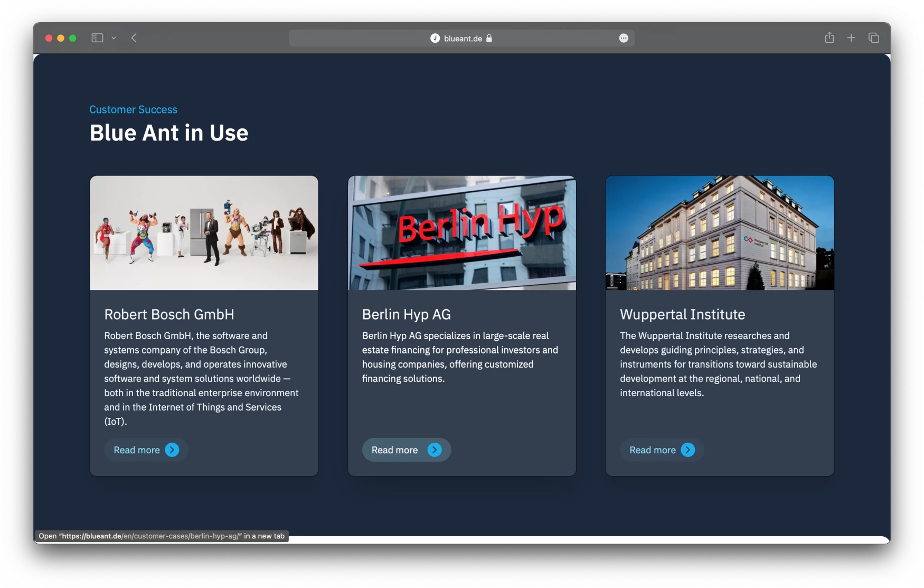The width and height of the screenshot is (924, 588).
Task: Toggle the Safari sidebar panel icon
Action: click(x=97, y=38)
